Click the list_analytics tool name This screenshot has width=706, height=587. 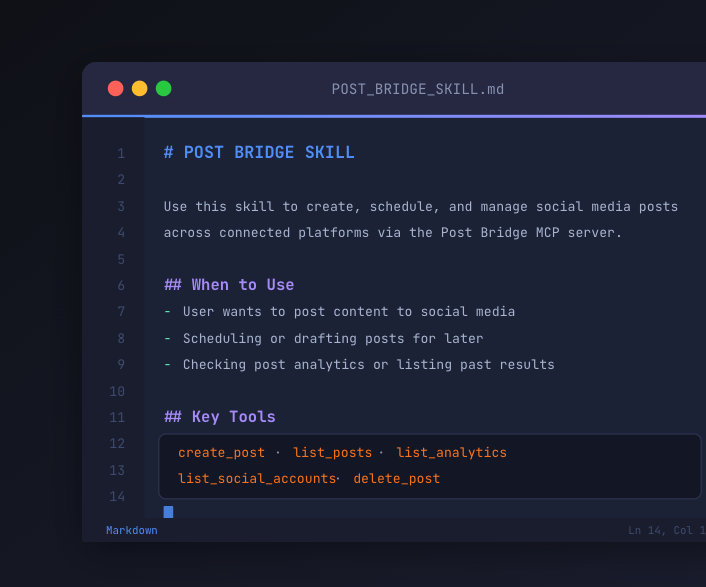(452, 452)
